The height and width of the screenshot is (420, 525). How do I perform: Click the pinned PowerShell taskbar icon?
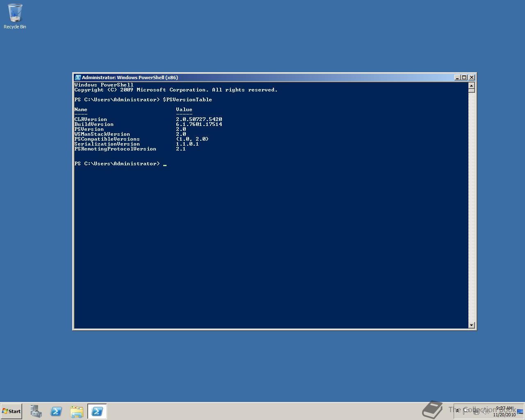click(x=56, y=411)
